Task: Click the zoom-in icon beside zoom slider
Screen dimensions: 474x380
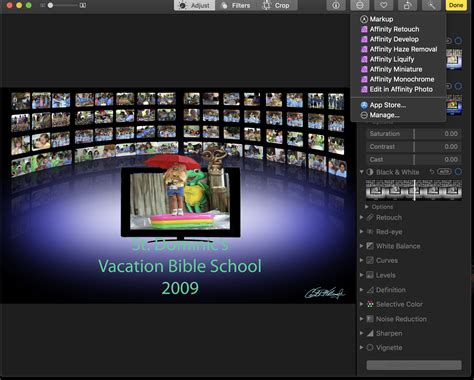Action: 82,5
